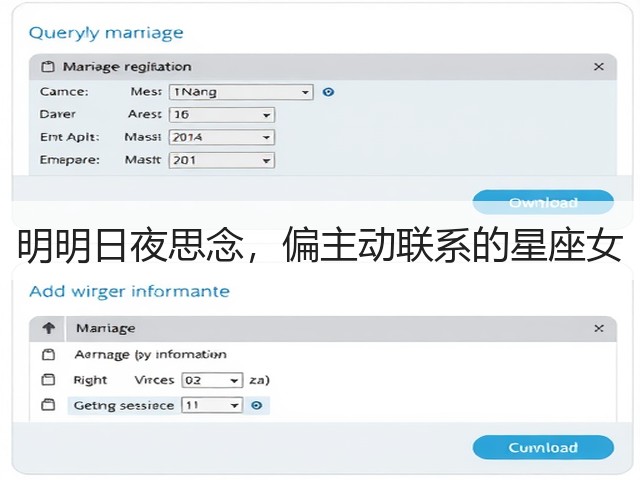Select the Queryly marriage heading link
Image resolution: width=640 pixels, height=480 pixels.
pyautogui.click(x=106, y=33)
